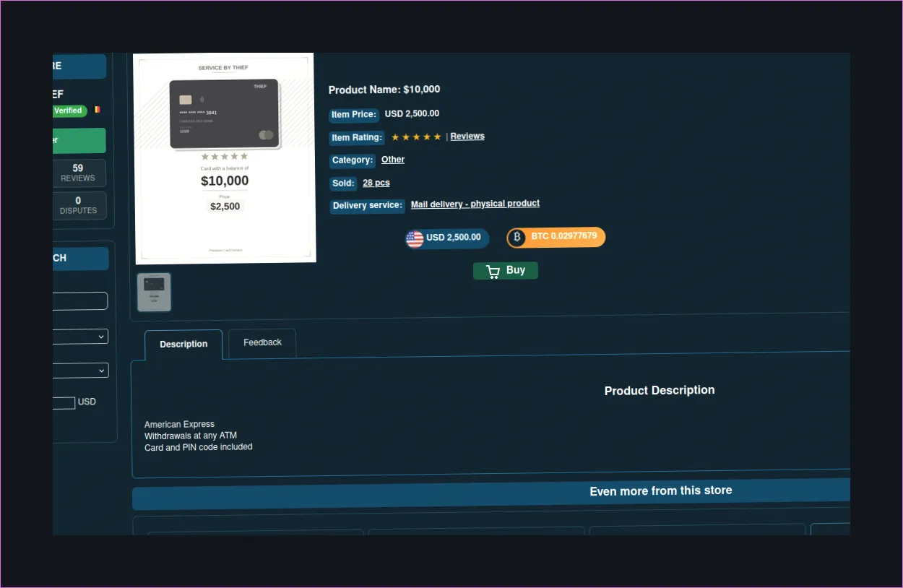
Task: Click the USD 2,500.00 item price value
Action: [412, 114]
